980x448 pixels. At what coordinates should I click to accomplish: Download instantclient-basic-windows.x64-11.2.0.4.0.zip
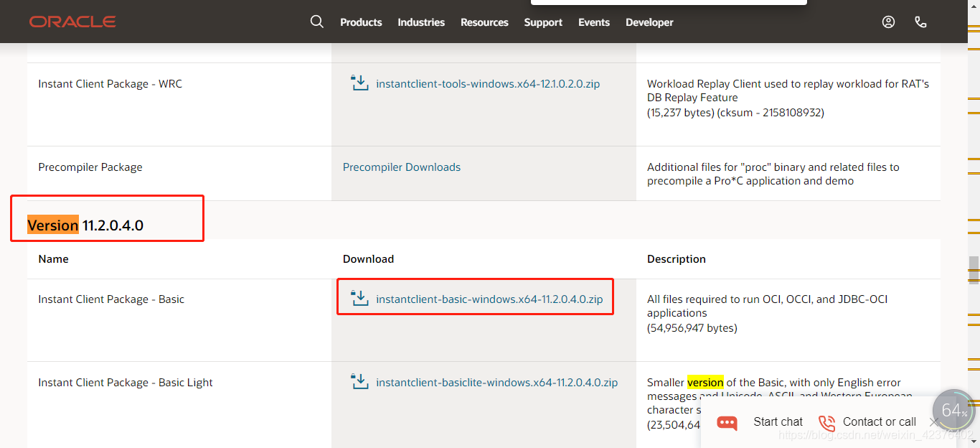coord(489,299)
